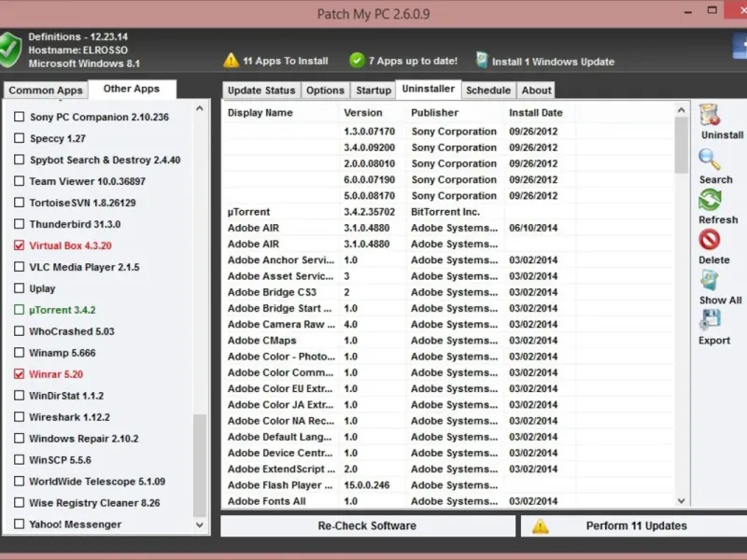Click the Uninstall icon in the sidebar

click(x=710, y=115)
